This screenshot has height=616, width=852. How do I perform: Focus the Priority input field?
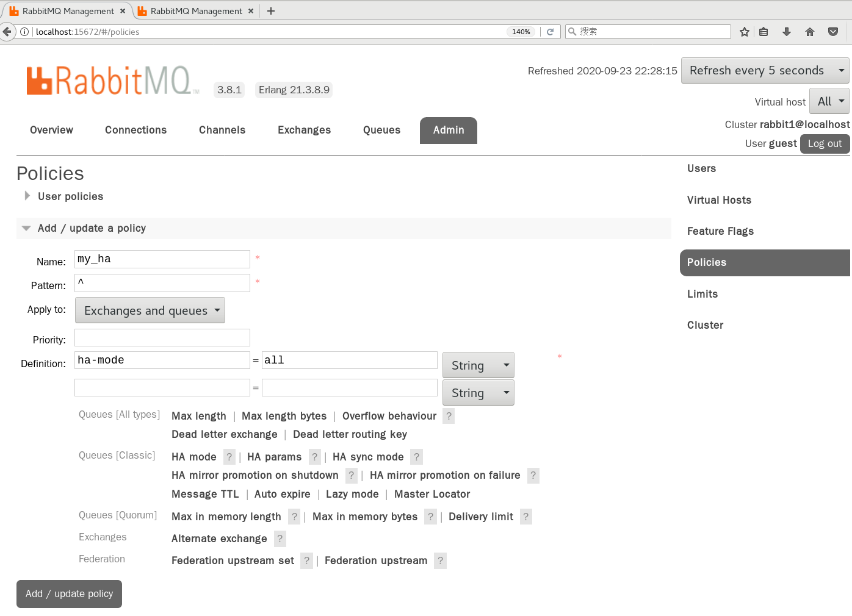[x=162, y=337]
